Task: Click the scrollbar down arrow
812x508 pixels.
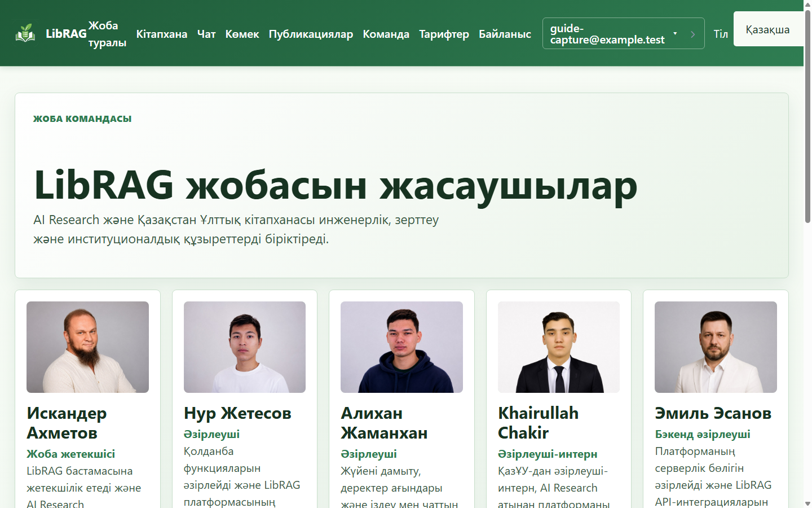Action: pos(807,503)
